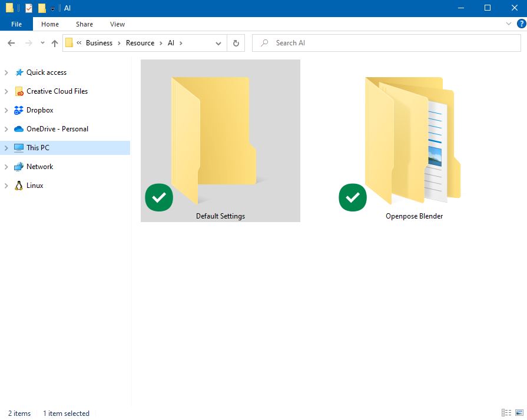Select Network in the navigation pane
The width and height of the screenshot is (527, 420).
(x=39, y=167)
